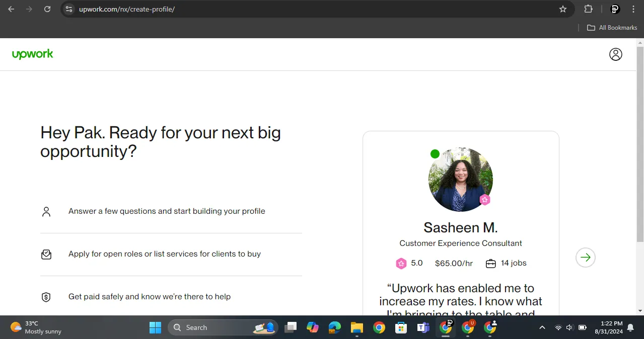The image size is (644, 339).
Task: Open Chrome browser from the taskbar
Action: 379,327
